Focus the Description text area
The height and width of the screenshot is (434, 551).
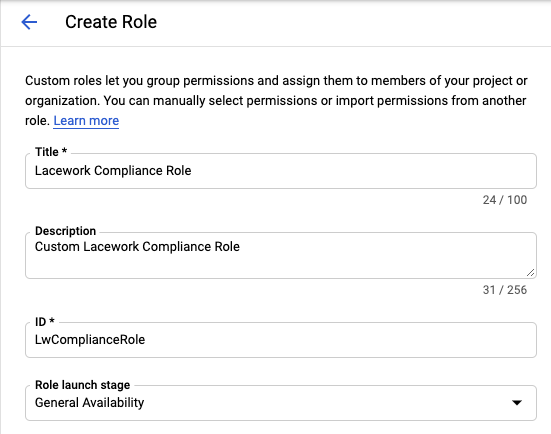click(281, 255)
